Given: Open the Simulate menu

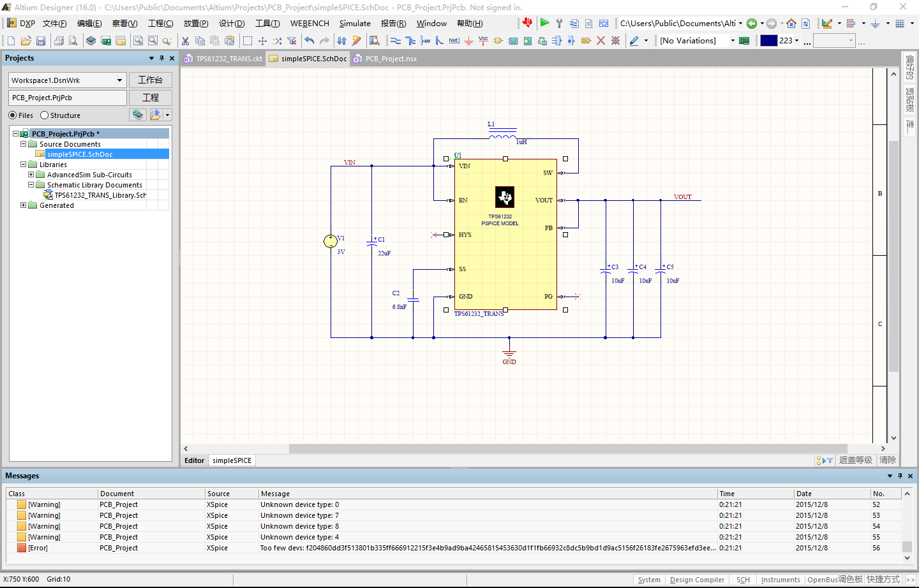Looking at the screenshot, I should click(355, 24).
